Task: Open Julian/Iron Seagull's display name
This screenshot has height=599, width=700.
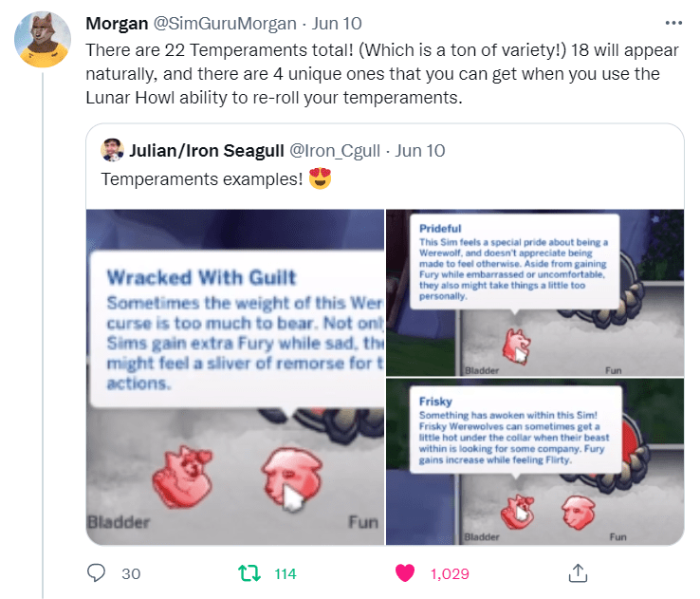Action: point(206,151)
